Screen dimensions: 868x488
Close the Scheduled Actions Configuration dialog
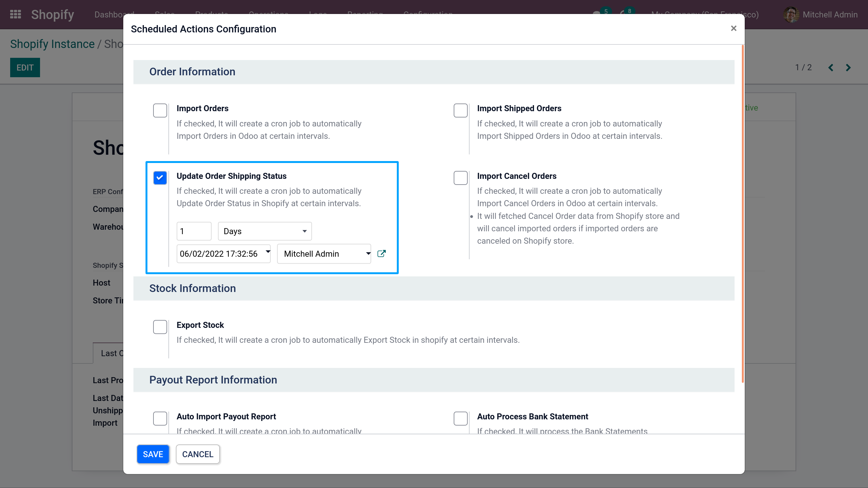click(733, 29)
